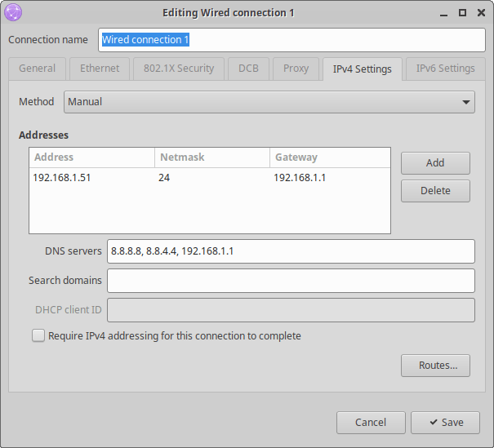Open the Method dropdown set to Manual

[269, 102]
